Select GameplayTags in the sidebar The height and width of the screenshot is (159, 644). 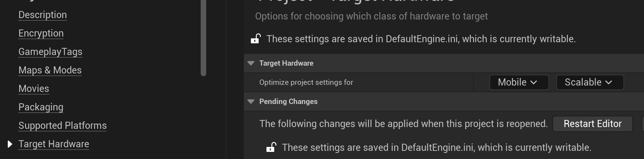click(x=50, y=52)
